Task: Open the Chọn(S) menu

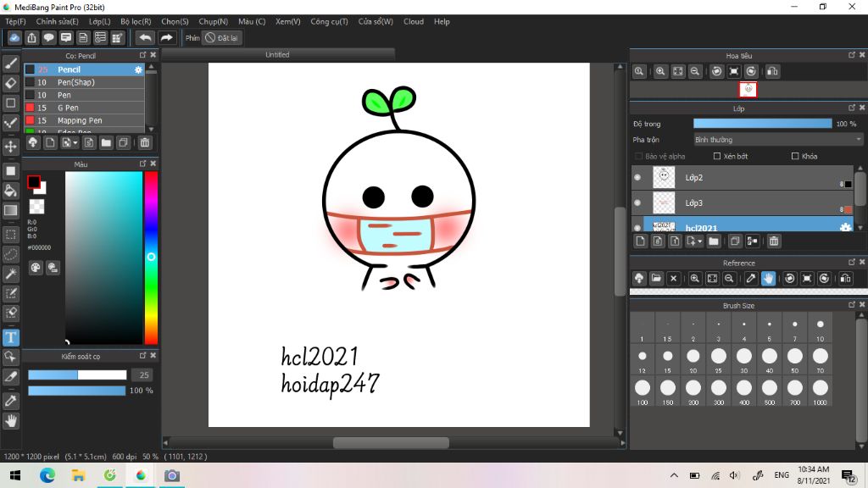Action: point(175,21)
